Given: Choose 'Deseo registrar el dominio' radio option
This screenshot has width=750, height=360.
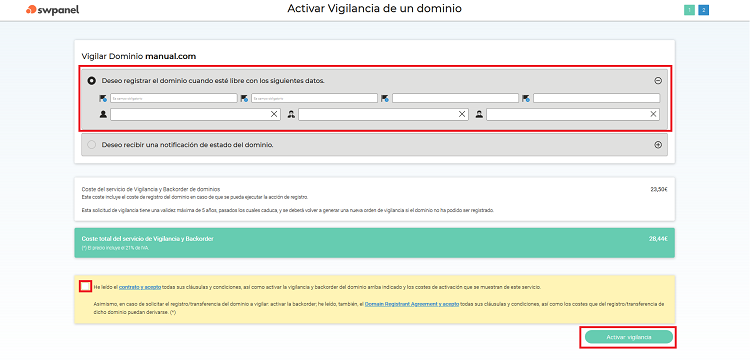Looking at the screenshot, I should 91,81.
